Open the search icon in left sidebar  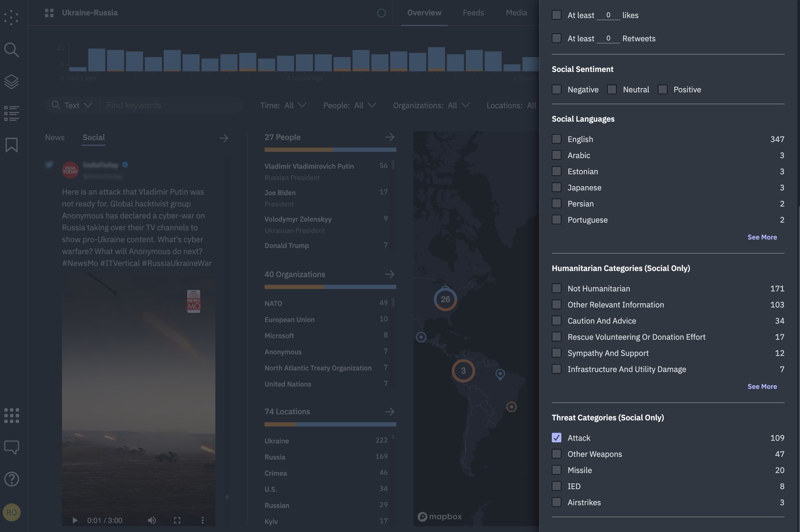coord(11,50)
